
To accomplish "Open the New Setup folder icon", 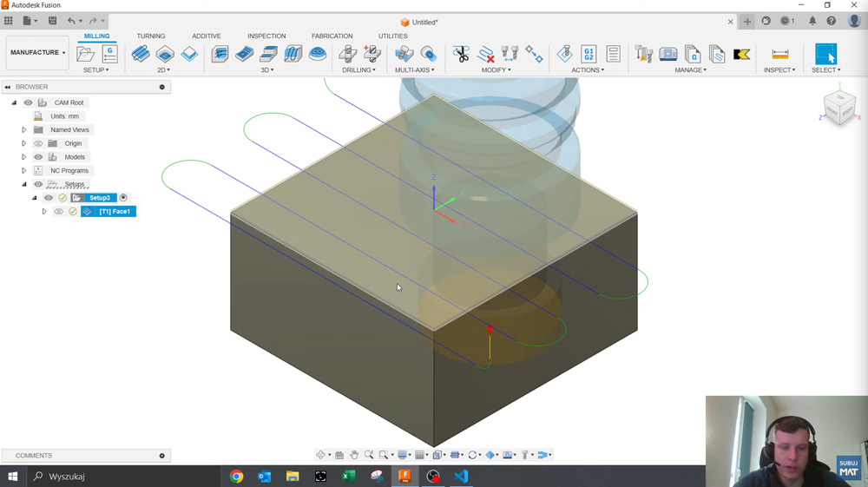I will coord(85,54).
